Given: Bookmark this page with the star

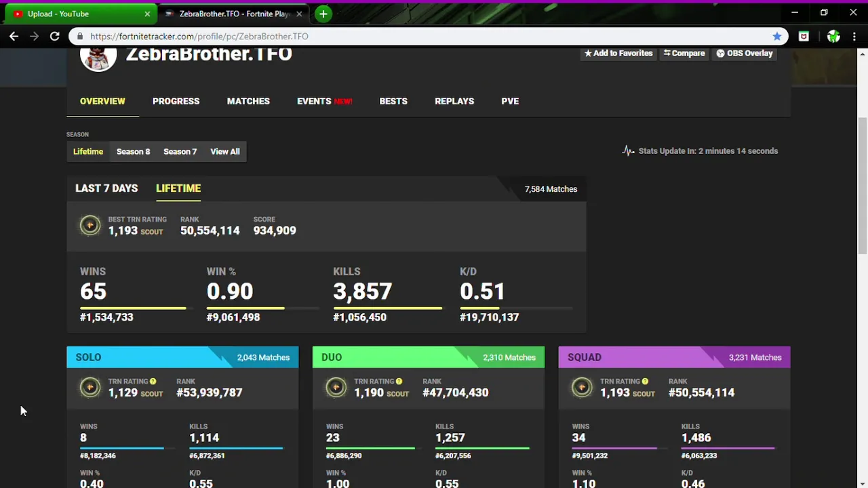Looking at the screenshot, I should 777,36.
